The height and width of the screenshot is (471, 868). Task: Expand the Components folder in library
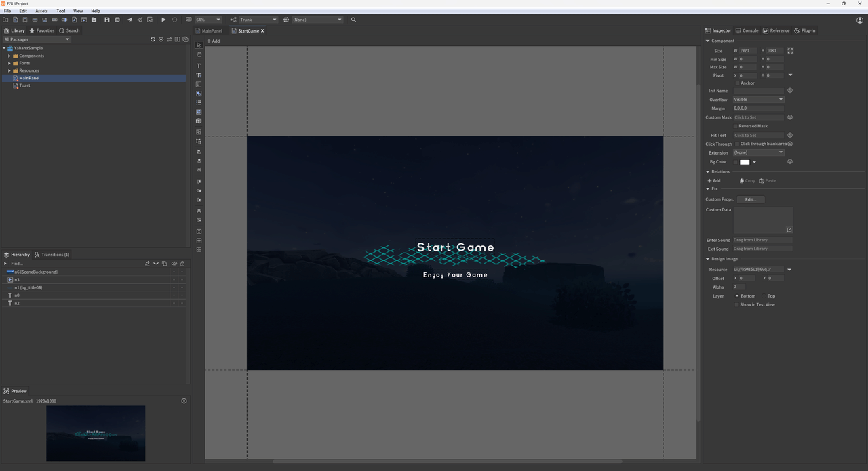(x=9, y=56)
